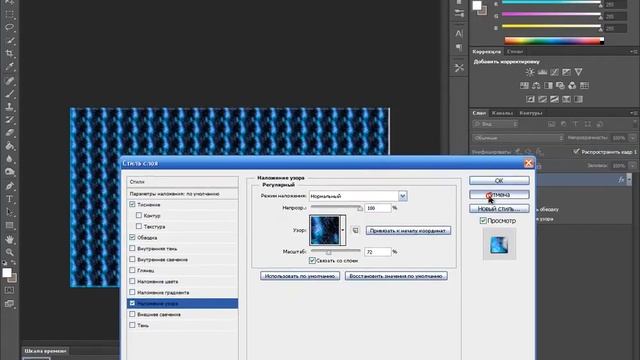
Task: Open the Режим наложения blend mode dropdown
Action: [x=403, y=196]
